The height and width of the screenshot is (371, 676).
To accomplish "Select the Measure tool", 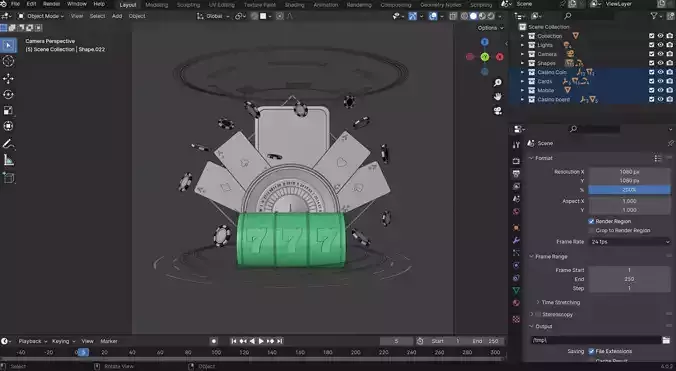I will (x=8, y=160).
